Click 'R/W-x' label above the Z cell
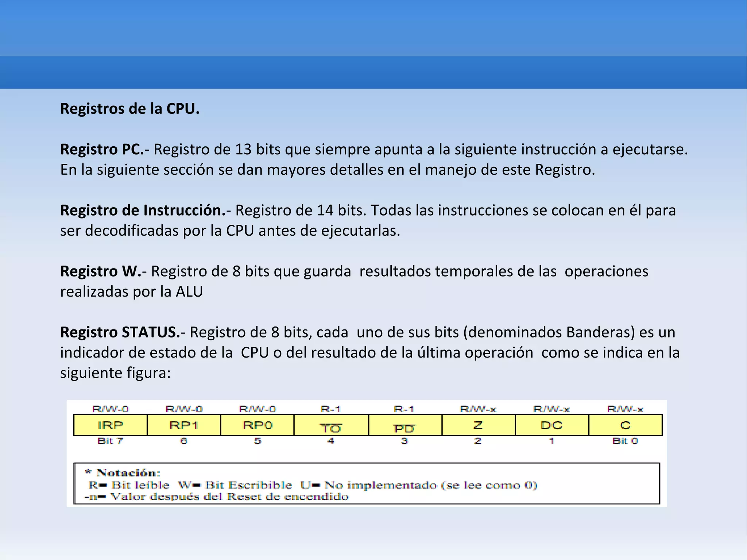 (x=478, y=409)
